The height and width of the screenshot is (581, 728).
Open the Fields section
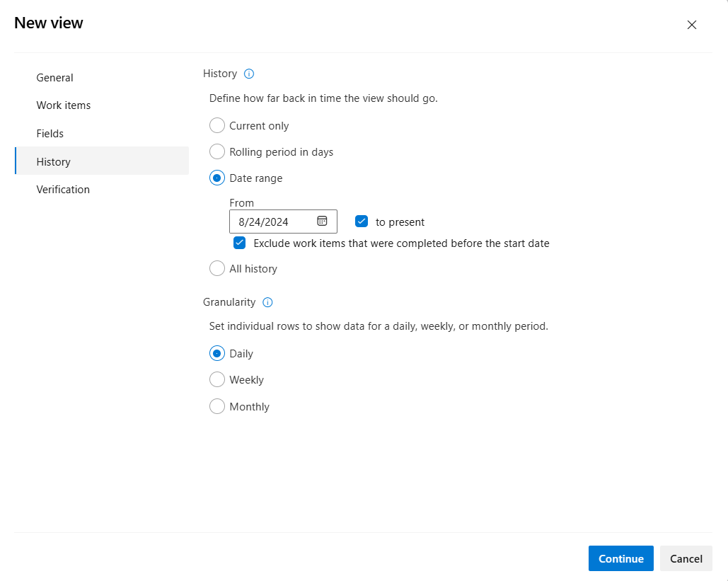50,133
